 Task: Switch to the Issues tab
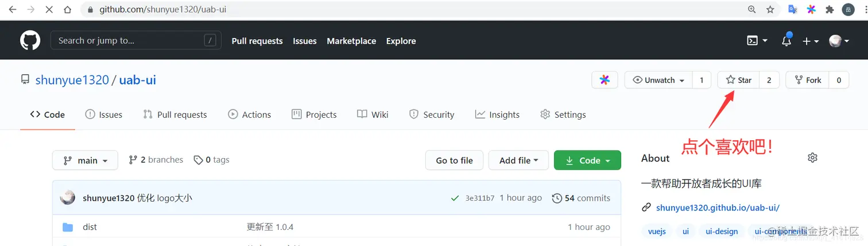[x=104, y=114]
